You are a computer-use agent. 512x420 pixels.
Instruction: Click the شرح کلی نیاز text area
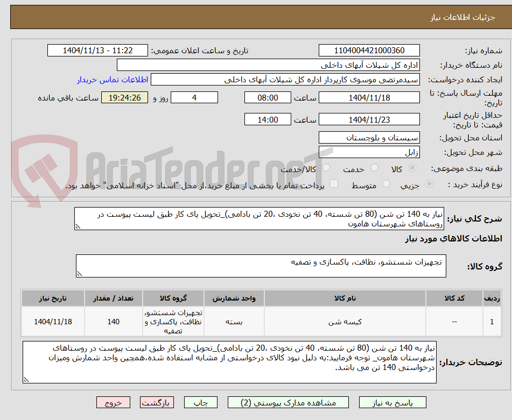click(259, 219)
